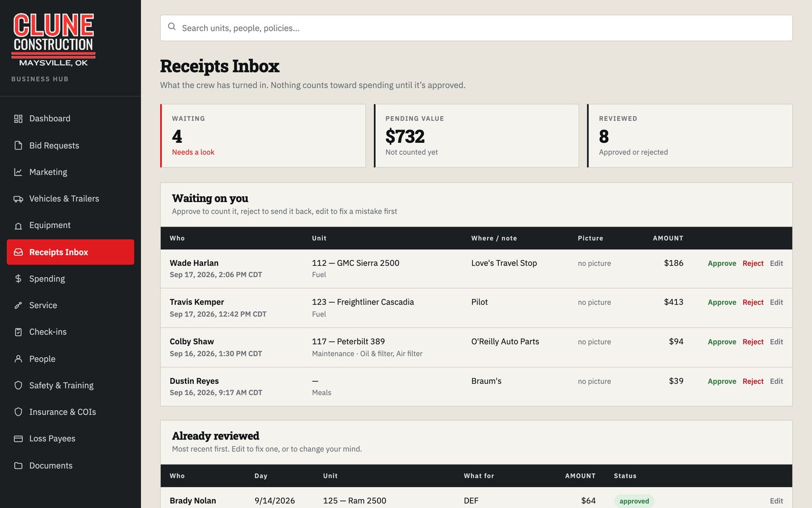The image size is (812, 508).
Task: Reject Wade Harlan's Love's receipt
Action: point(753,264)
